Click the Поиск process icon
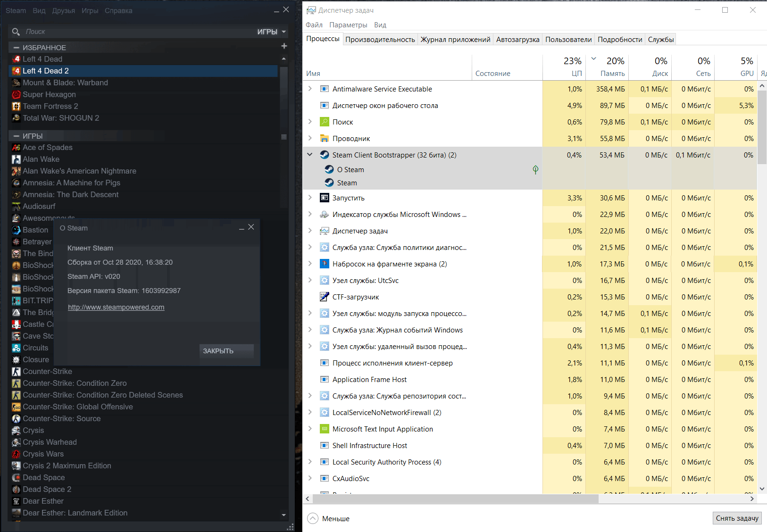The height and width of the screenshot is (532, 767). click(325, 122)
